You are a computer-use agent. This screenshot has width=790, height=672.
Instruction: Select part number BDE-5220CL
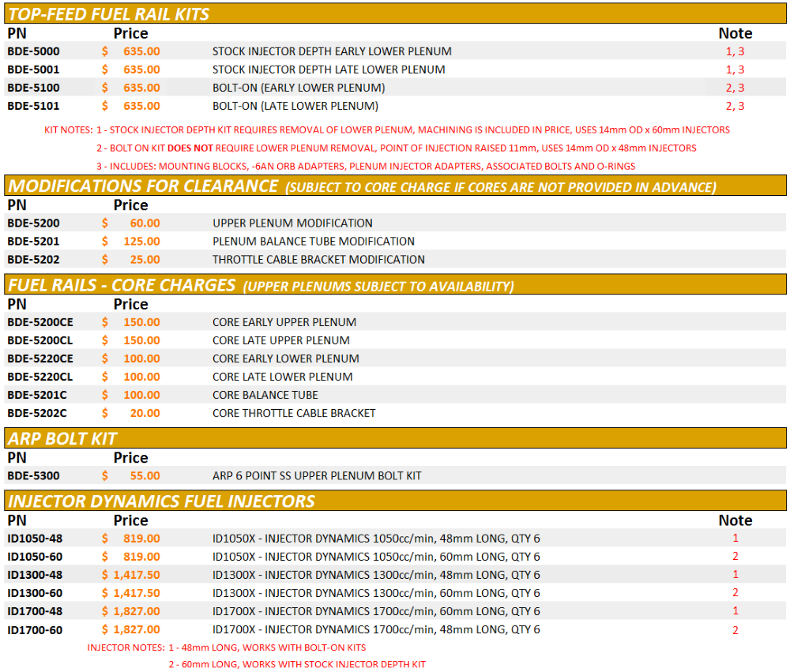[39, 377]
